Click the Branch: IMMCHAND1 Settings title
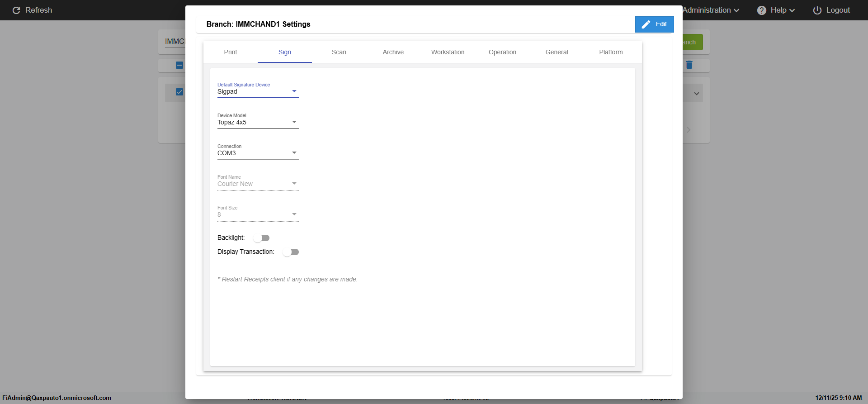868x404 pixels. [258, 24]
